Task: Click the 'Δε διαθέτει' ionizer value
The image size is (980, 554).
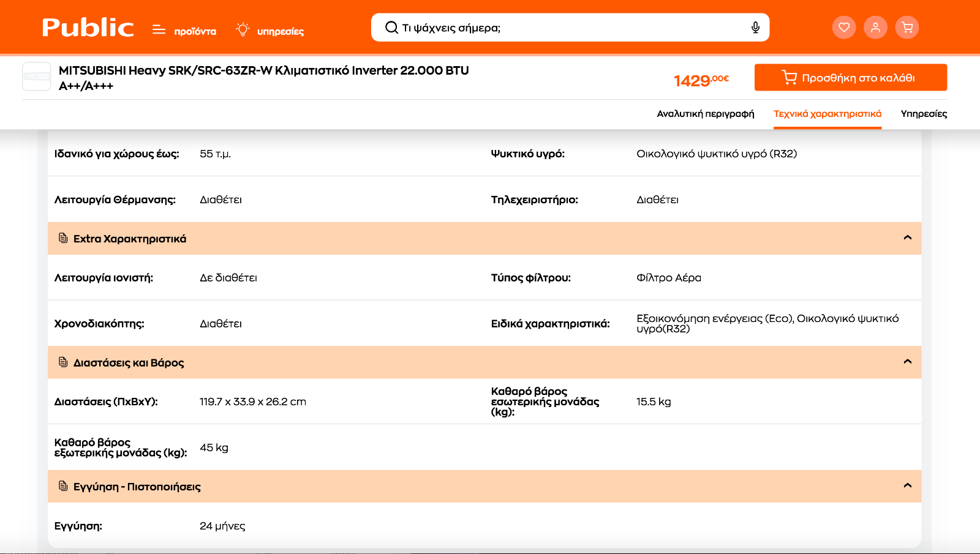Action: click(x=228, y=278)
